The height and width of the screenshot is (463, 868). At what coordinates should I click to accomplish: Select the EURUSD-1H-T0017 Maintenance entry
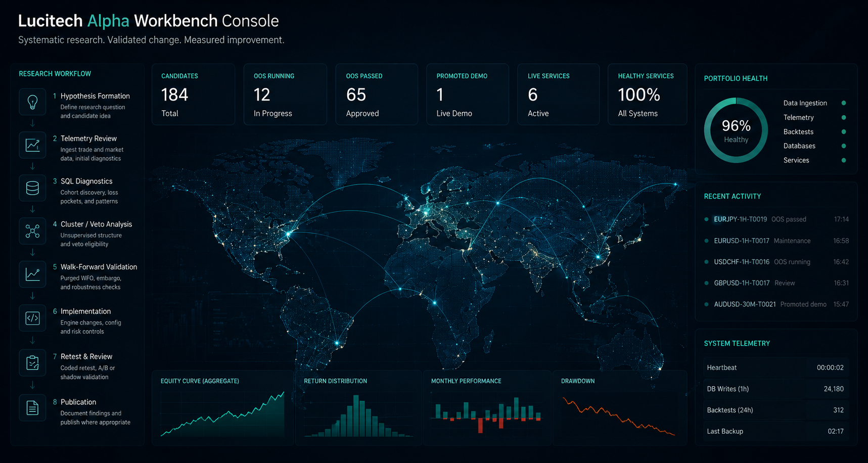[776, 241]
